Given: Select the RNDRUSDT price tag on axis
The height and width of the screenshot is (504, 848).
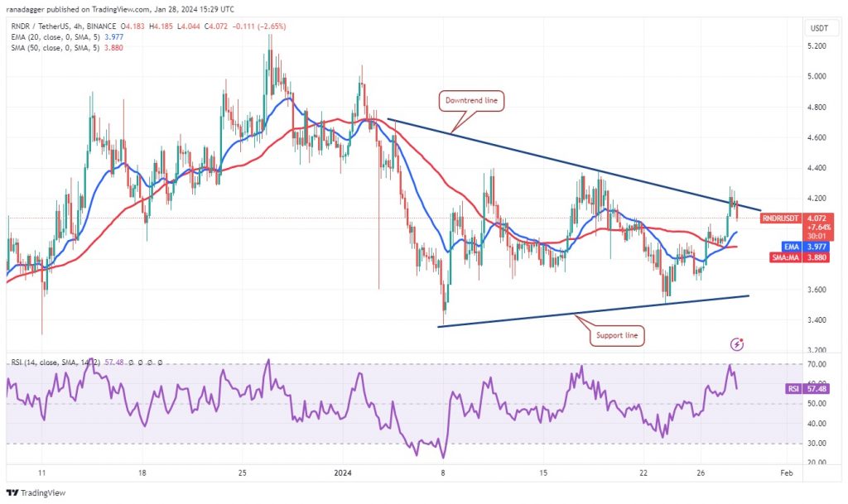Looking at the screenshot, I should click(780, 218).
